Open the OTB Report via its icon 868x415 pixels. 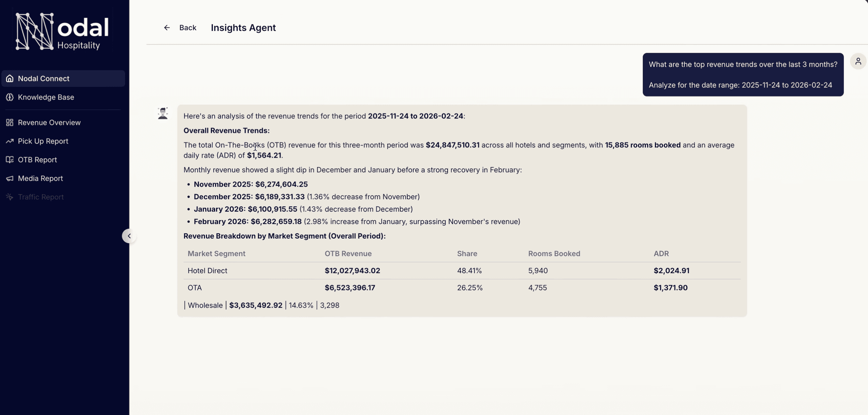coord(10,159)
